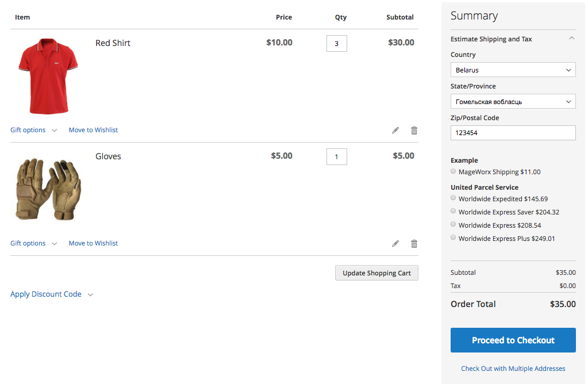Click the Red Shirt quantity field

click(x=336, y=44)
